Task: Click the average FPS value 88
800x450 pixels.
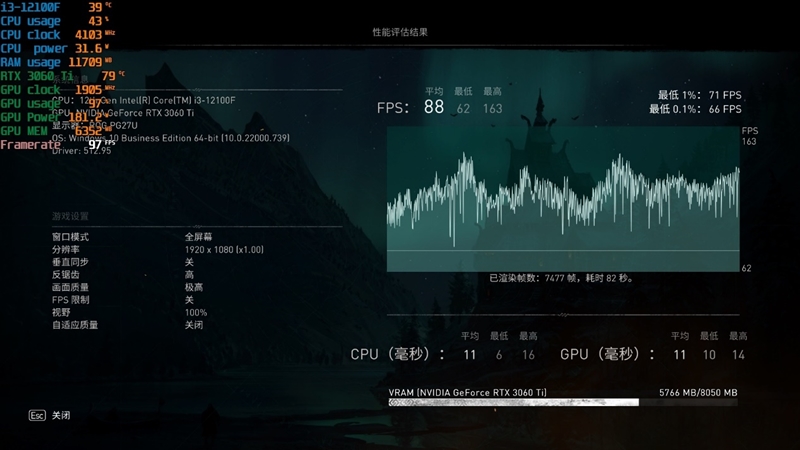Action: coord(434,107)
